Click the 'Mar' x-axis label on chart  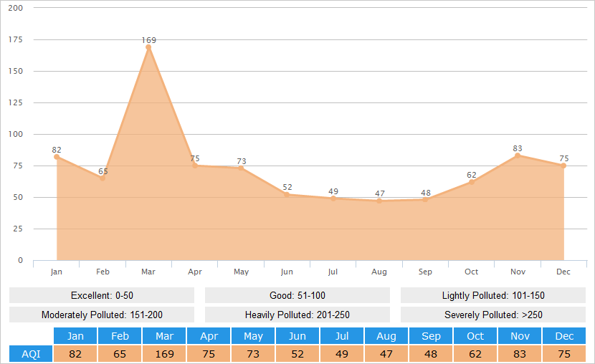pos(148,272)
